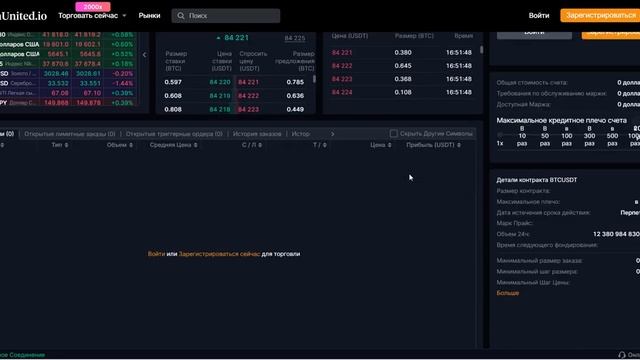Click the order book scrollbar
Image resolution: width=640 pixels, height=360 pixels.
point(314,79)
